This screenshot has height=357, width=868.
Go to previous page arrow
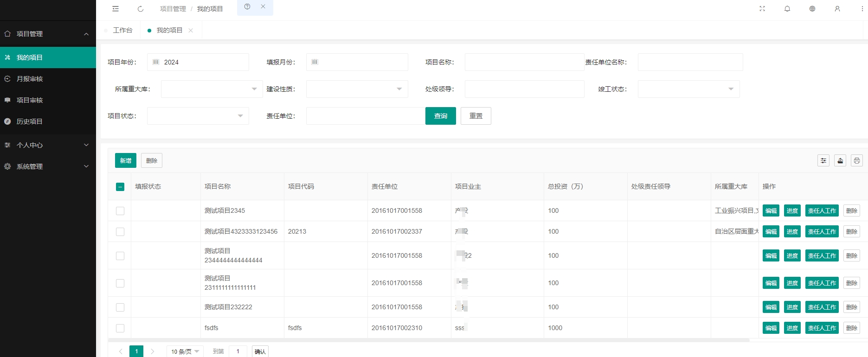[x=121, y=351]
